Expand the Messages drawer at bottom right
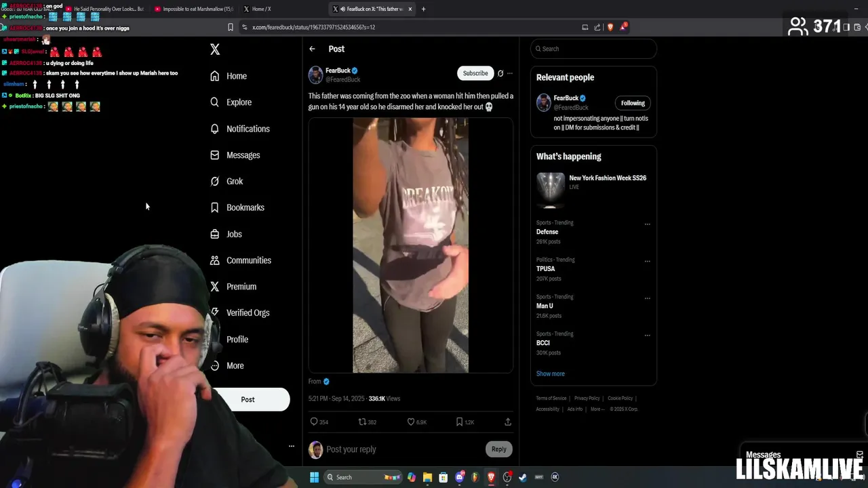 click(804, 455)
